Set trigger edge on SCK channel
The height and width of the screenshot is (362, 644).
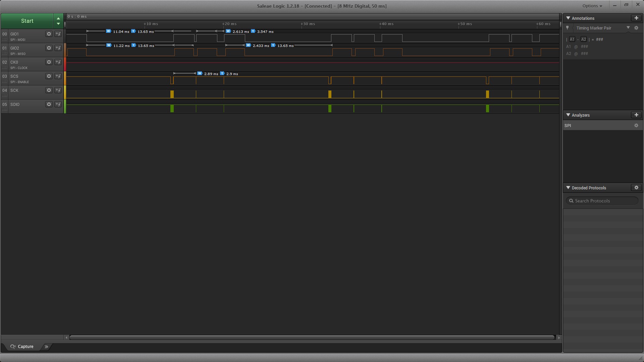(x=58, y=90)
